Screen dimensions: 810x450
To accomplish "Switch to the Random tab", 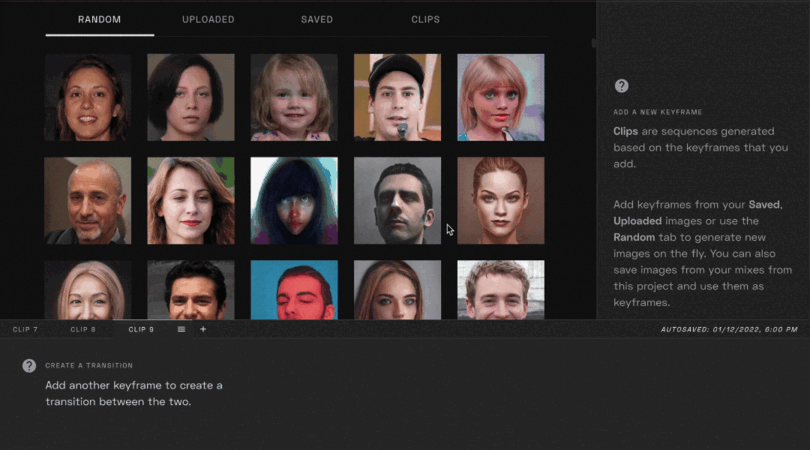I will tap(99, 19).
